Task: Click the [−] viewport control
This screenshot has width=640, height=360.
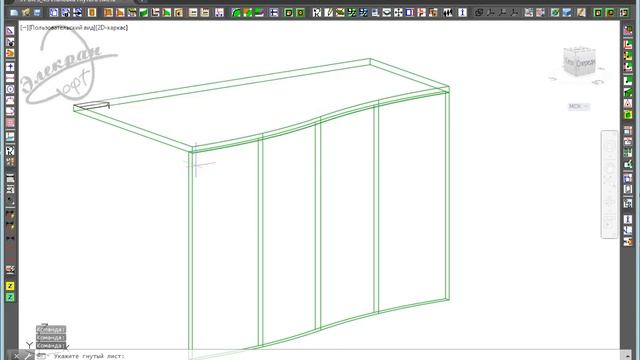Action: [24, 28]
